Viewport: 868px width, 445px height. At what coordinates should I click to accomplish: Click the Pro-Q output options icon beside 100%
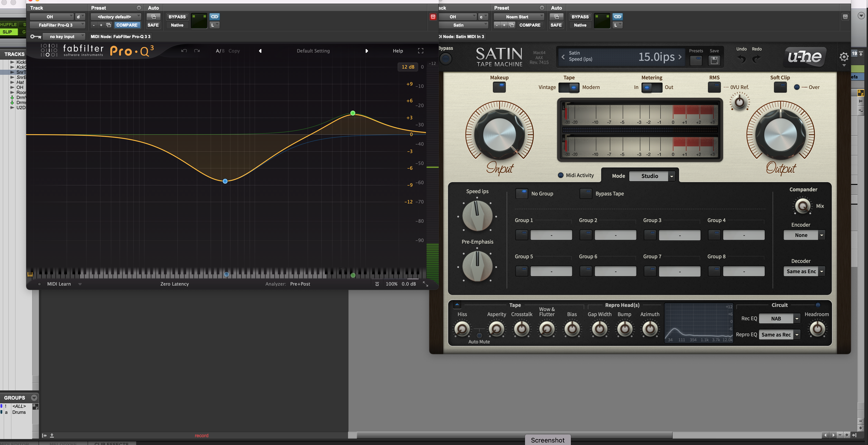pos(377,284)
